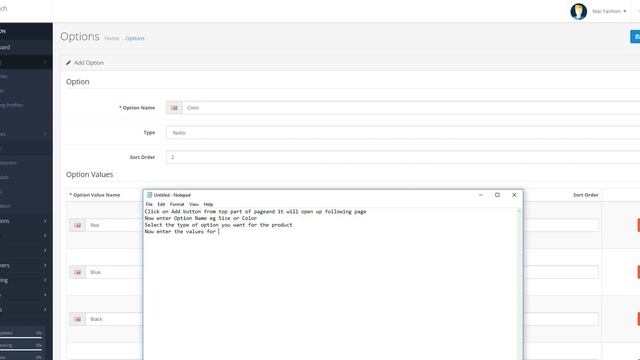Click the Black option value field
This screenshot has height=360, width=640.
click(x=114, y=319)
